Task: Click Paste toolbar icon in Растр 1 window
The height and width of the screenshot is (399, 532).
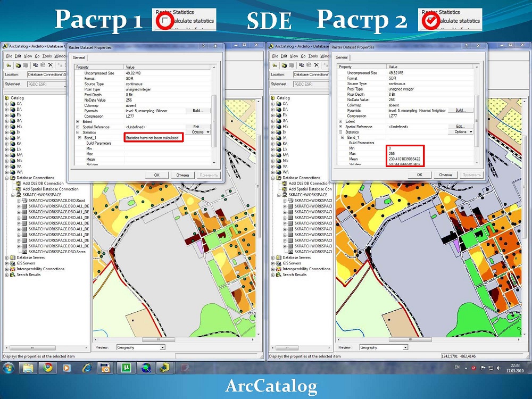Action: (43, 65)
